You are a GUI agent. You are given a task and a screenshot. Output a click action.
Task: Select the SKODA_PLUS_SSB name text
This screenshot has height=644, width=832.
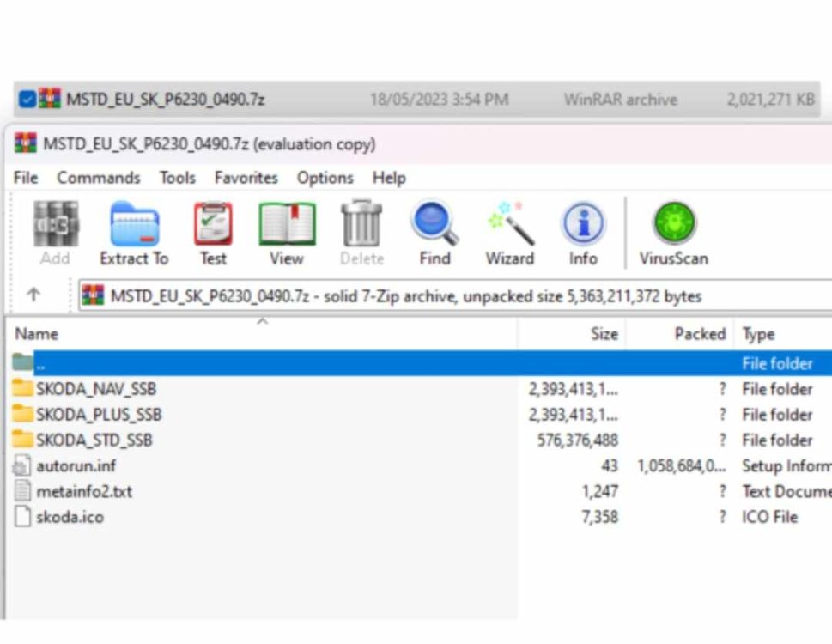pos(99,414)
